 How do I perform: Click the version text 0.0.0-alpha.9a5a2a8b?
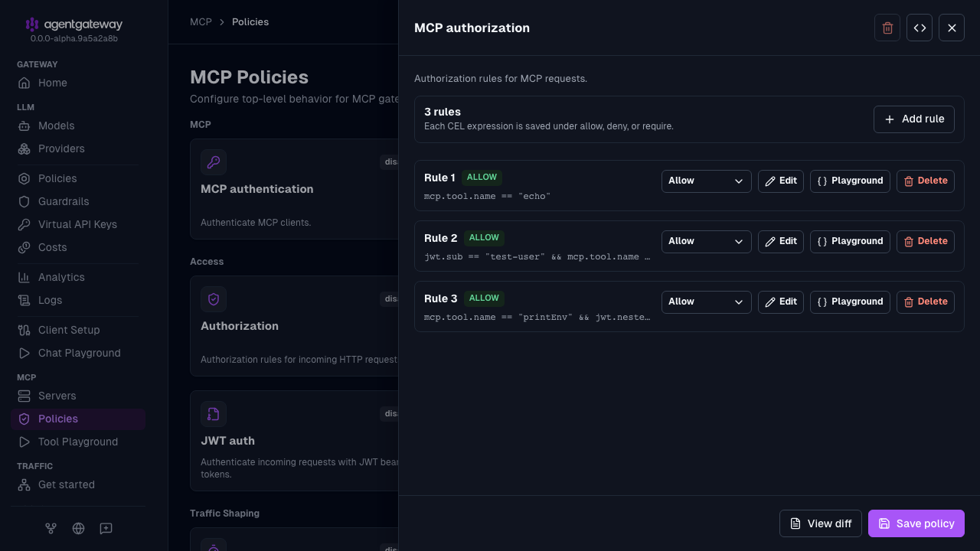(74, 38)
